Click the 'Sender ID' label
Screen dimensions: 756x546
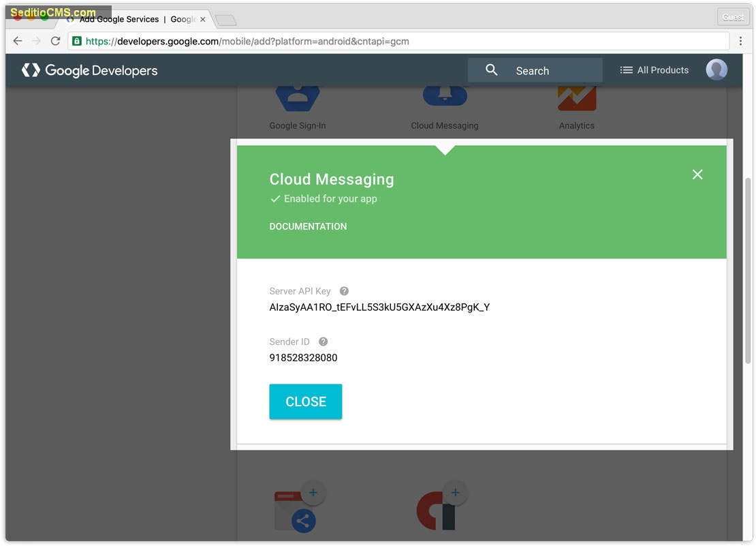(289, 342)
